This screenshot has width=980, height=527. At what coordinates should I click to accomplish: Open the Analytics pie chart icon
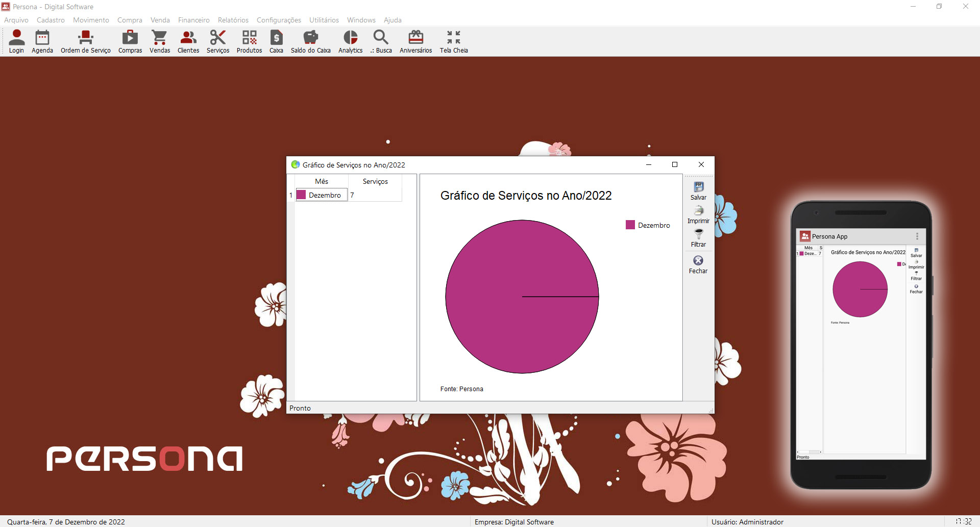tap(351, 41)
